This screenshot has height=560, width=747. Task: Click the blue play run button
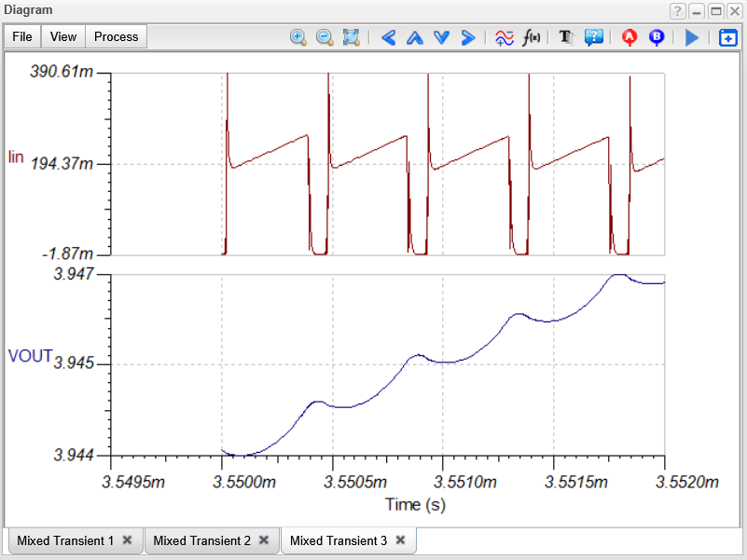click(x=692, y=37)
